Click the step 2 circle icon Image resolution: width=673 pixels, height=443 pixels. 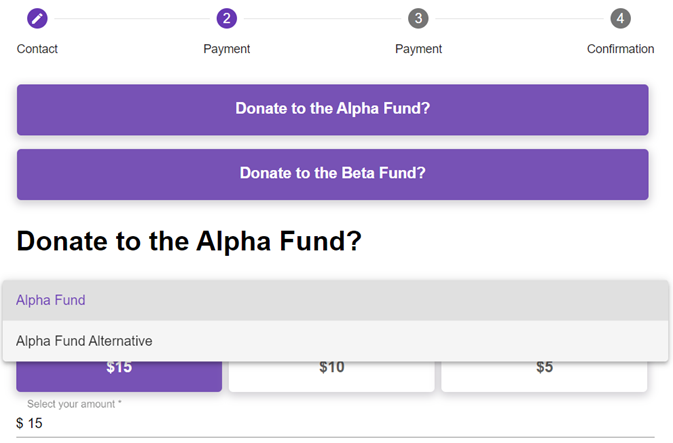point(227,18)
